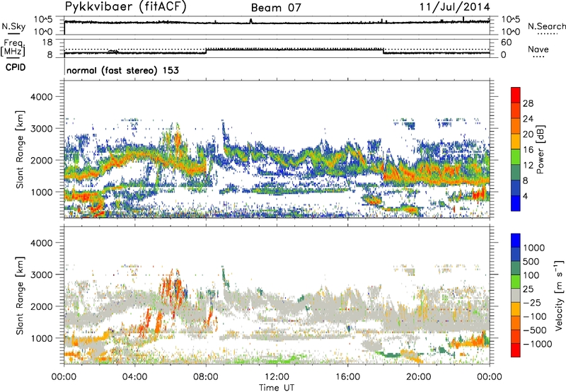Click Slant Range [km] label of velocity panel
Image resolution: width=566 pixels, height=392 pixels.
click(x=20, y=295)
